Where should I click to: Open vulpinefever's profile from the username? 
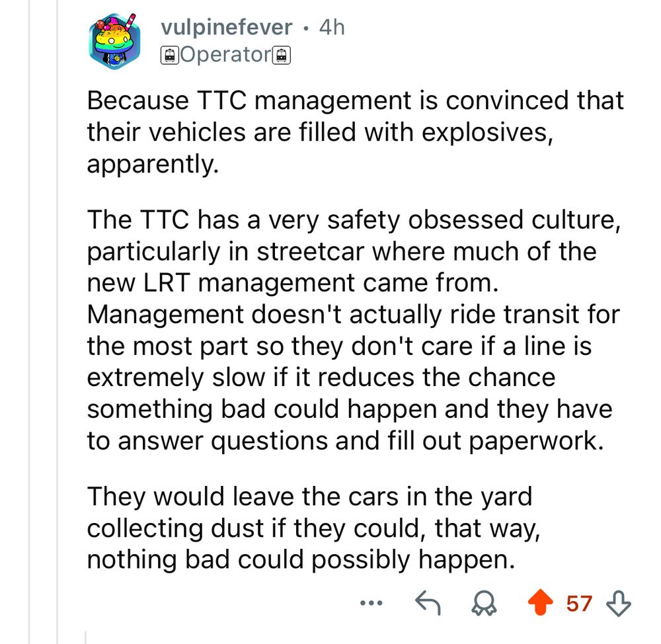(225, 27)
